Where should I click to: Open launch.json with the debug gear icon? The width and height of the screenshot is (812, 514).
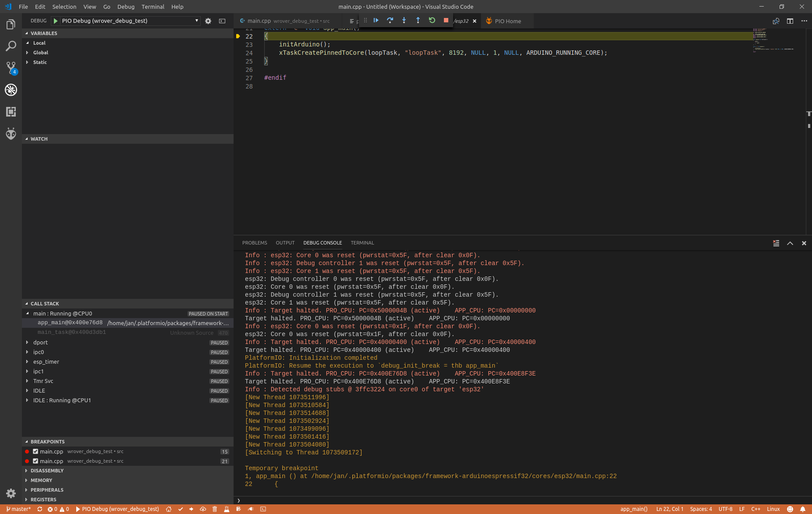[208, 21]
